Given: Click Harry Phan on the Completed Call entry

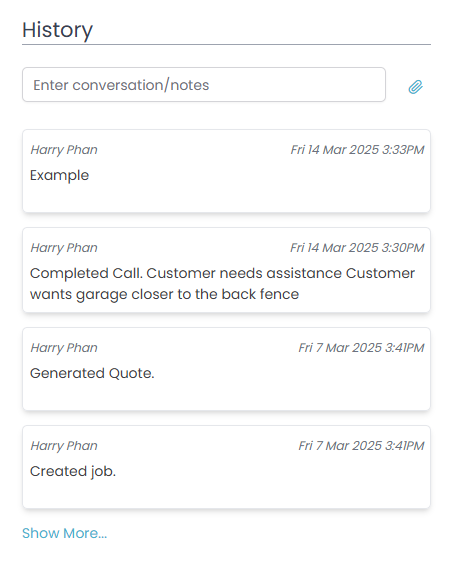Looking at the screenshot, I should [64, 248].
